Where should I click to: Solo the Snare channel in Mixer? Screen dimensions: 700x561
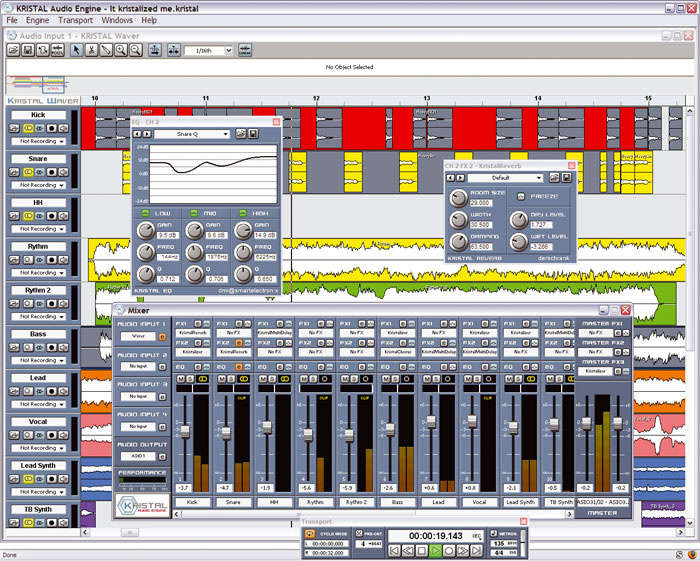pos(231,379)
